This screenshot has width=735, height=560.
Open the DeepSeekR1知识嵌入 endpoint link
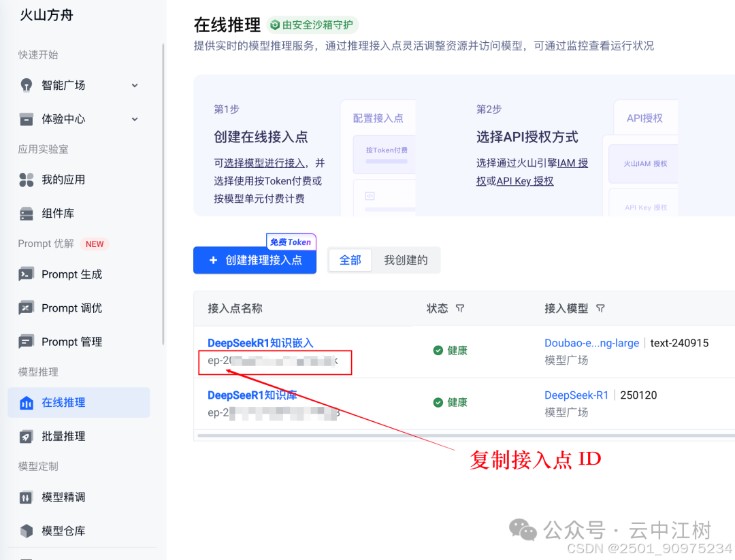pyautogui.click(x=260, y=343)
